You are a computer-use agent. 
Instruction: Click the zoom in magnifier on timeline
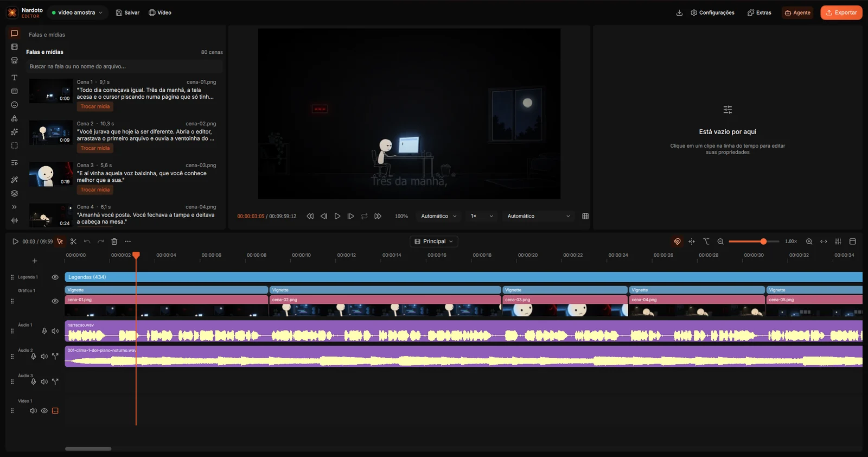809,242
